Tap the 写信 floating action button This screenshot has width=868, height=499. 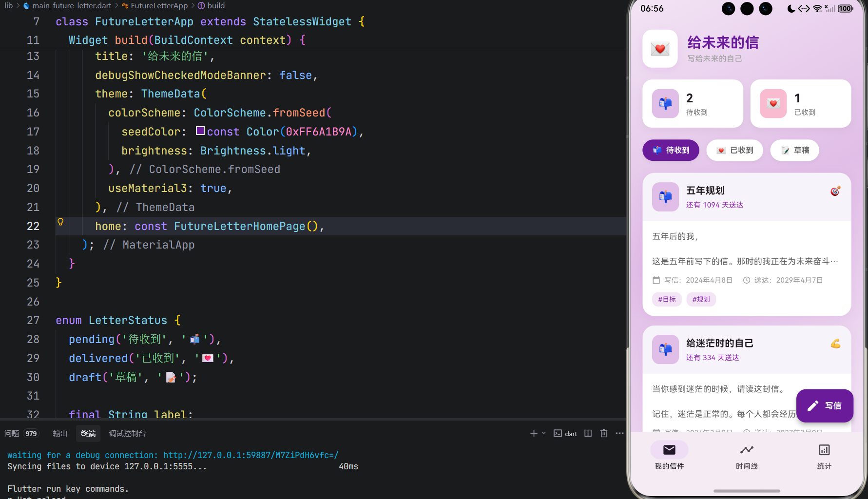825,405
